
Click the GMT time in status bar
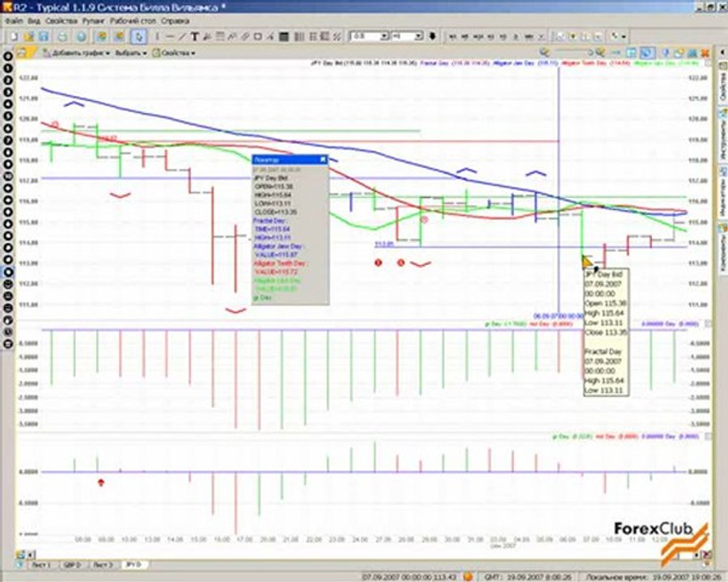[x=528, y=577]
